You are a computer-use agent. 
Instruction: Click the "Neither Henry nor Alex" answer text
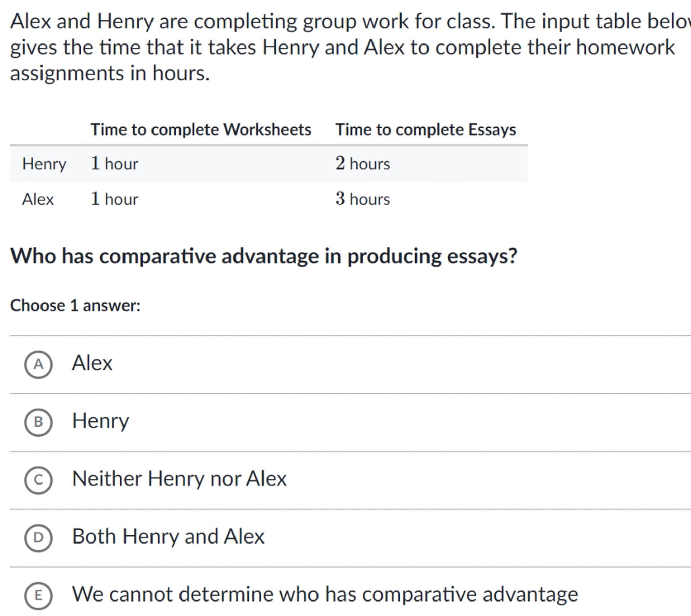coord(179,478)
